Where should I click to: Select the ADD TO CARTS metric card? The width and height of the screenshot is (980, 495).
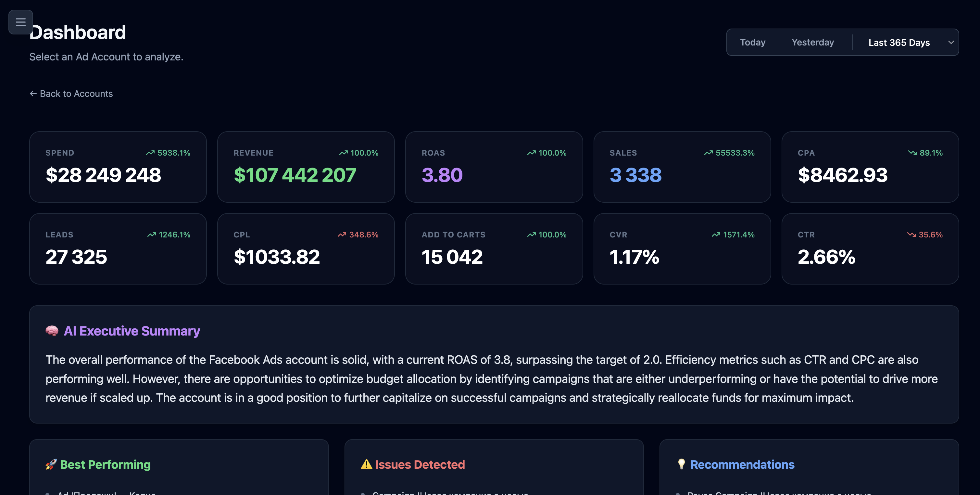pos(494,248)
